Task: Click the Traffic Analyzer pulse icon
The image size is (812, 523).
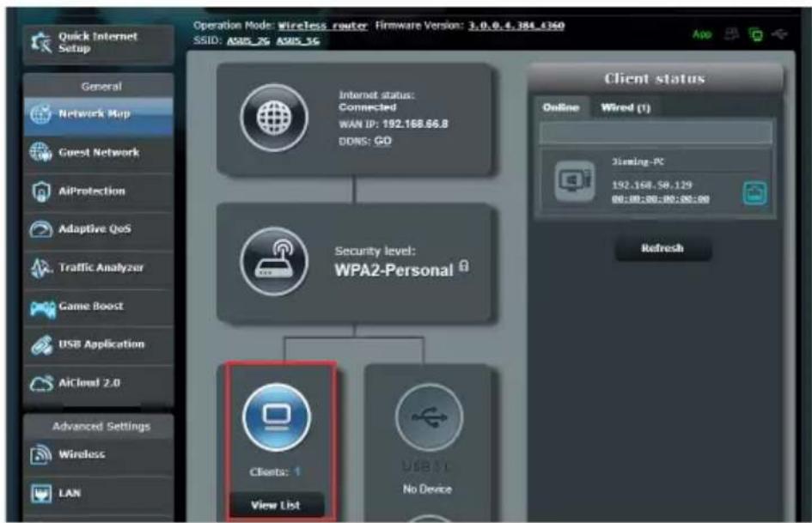Action: coord(41,268)
